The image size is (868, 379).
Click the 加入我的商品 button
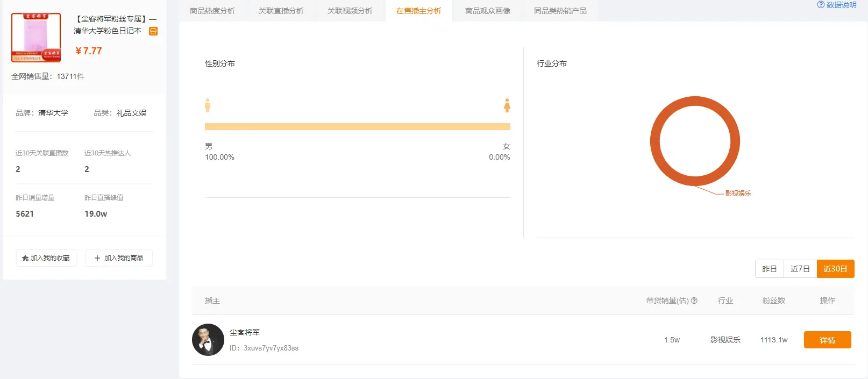tap(118, 258)
